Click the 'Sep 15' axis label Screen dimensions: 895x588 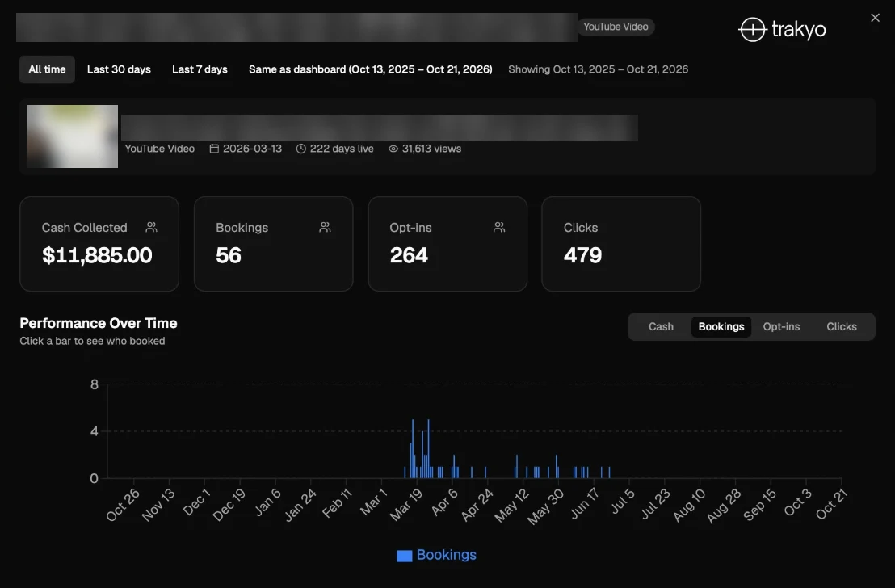point(759,504)
